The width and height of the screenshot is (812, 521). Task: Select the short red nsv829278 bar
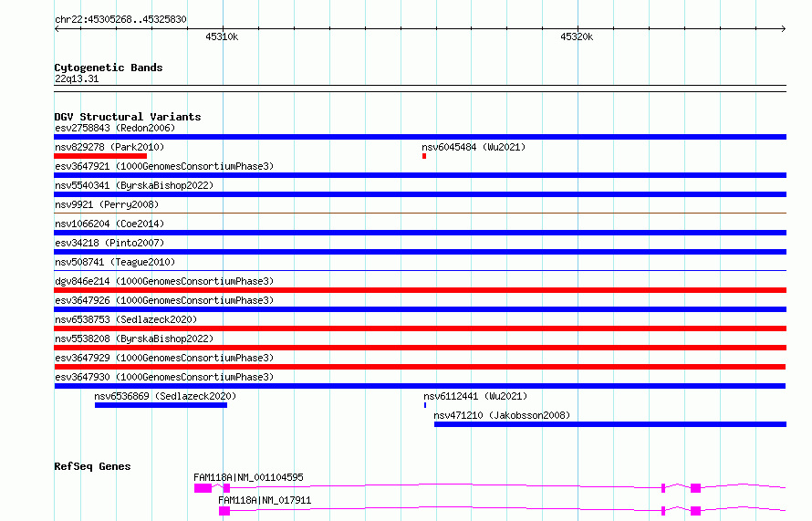point(100,156)
